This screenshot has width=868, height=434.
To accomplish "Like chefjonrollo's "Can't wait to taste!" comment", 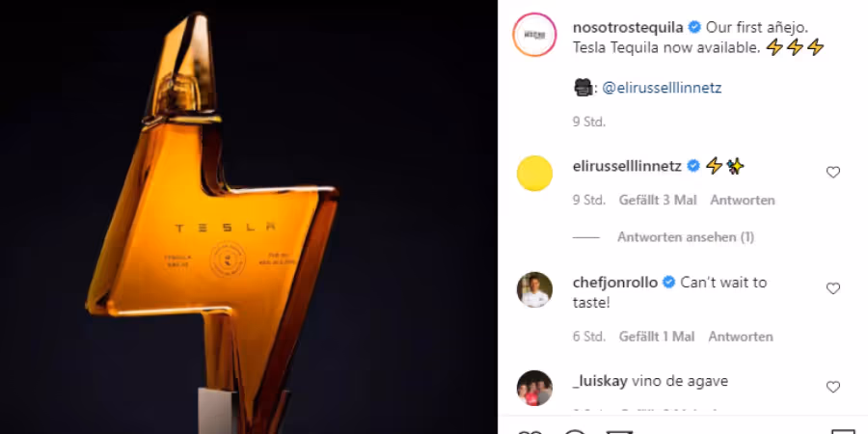I will (833, 288).
